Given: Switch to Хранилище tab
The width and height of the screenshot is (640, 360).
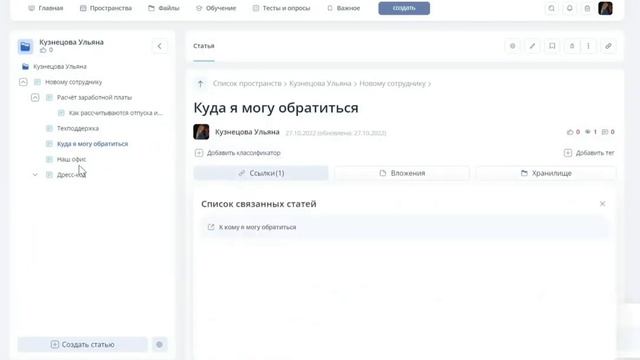Looking at the screenshot, I should (x=546, y=173).
